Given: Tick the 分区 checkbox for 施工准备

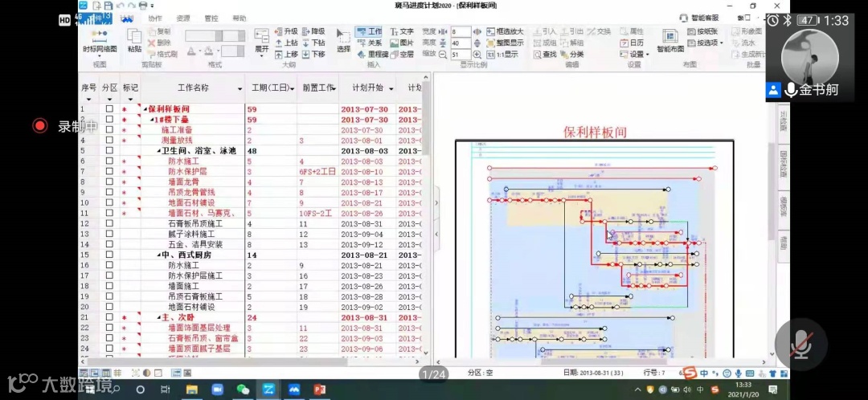Looking at the screenshot, I should (x=109, y=129).
